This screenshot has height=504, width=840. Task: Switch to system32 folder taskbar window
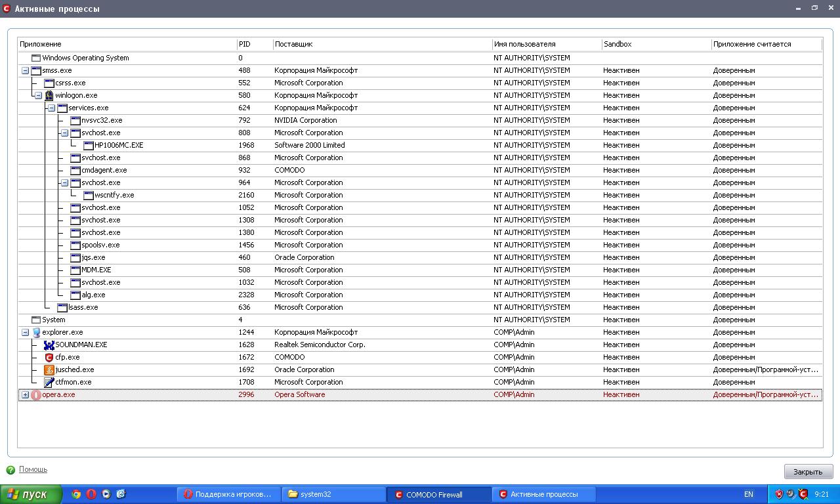[x=333, y=494]
